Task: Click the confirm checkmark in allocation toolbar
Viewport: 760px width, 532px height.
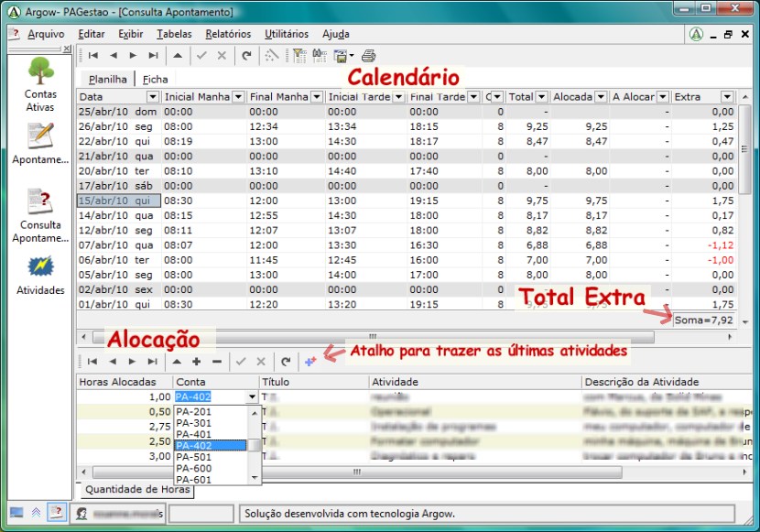Action: coord(241,362)
